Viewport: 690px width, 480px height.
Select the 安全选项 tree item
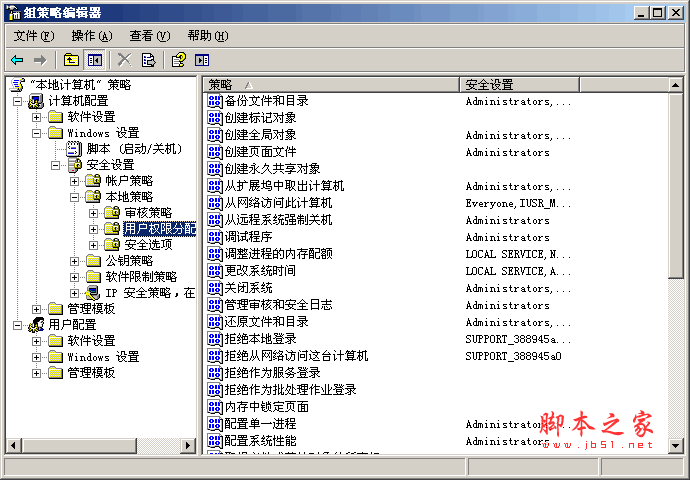148,244
